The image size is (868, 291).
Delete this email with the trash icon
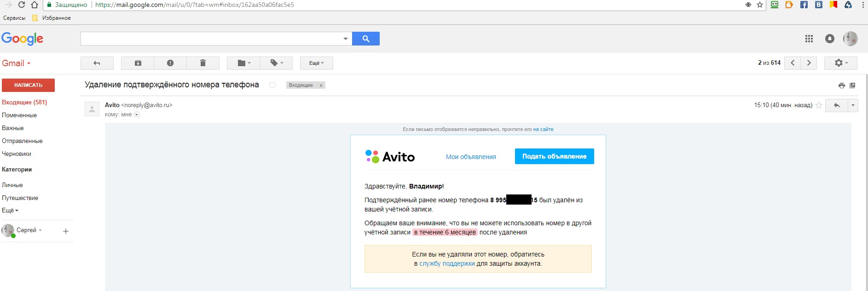coord(203,63)
